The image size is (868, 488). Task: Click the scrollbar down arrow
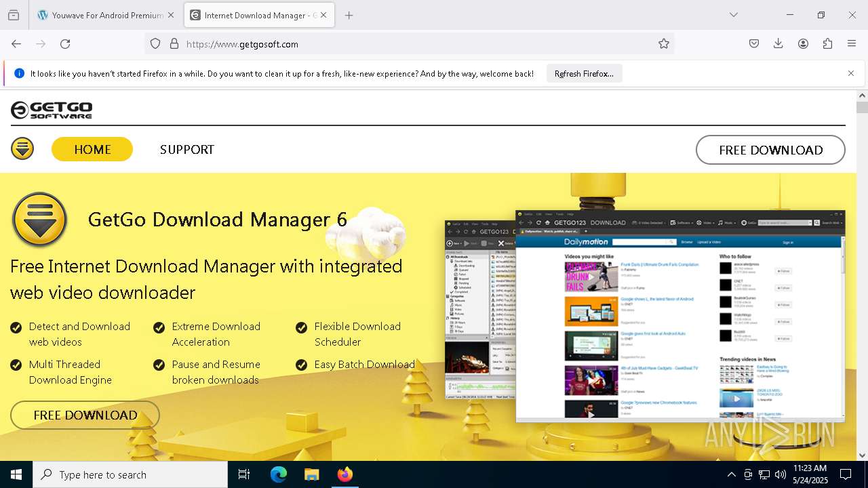[x=862, y=455]
